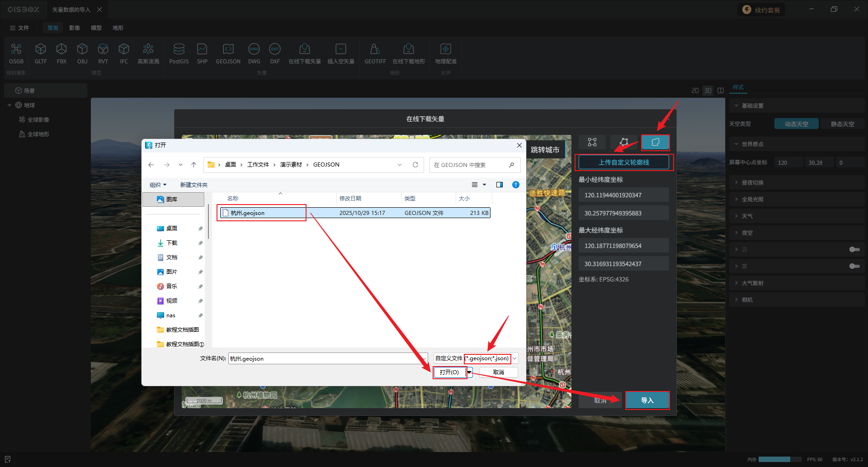Image resolution: width=868 pixels, height=467 pixels.
Task: Click the PostGIS database icon
Action: (x=179, y=53)
